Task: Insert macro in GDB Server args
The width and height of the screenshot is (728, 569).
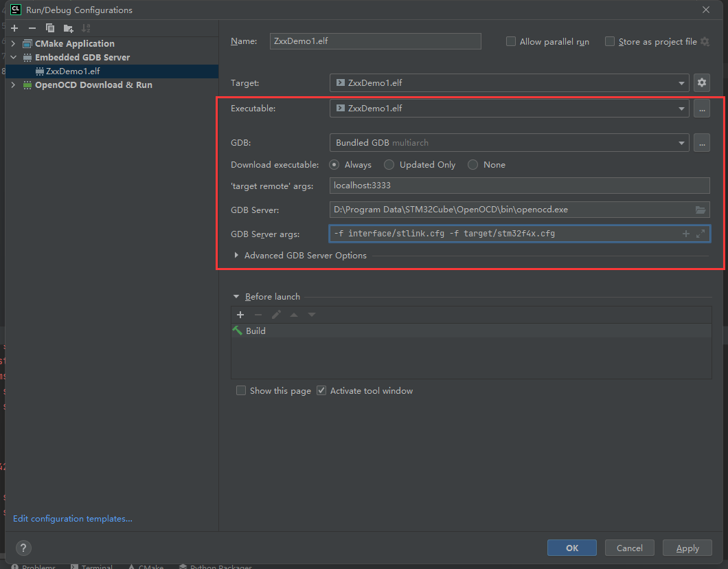Action: tap(685, 234)
